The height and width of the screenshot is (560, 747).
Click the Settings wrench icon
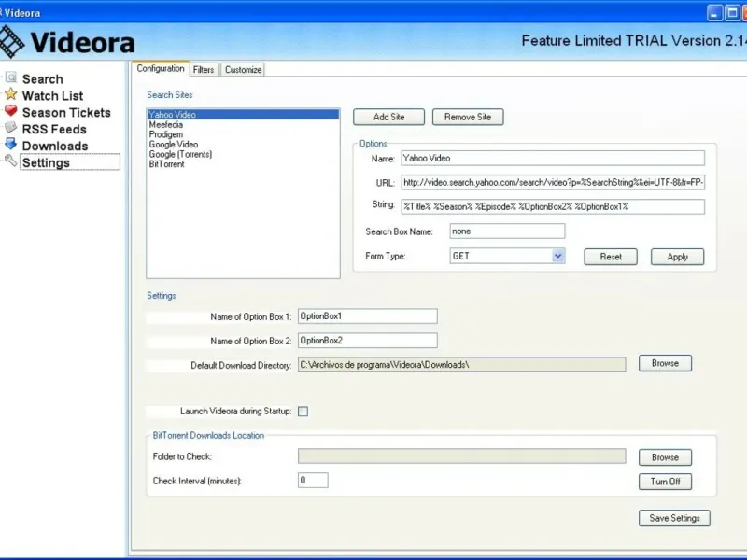10,161
